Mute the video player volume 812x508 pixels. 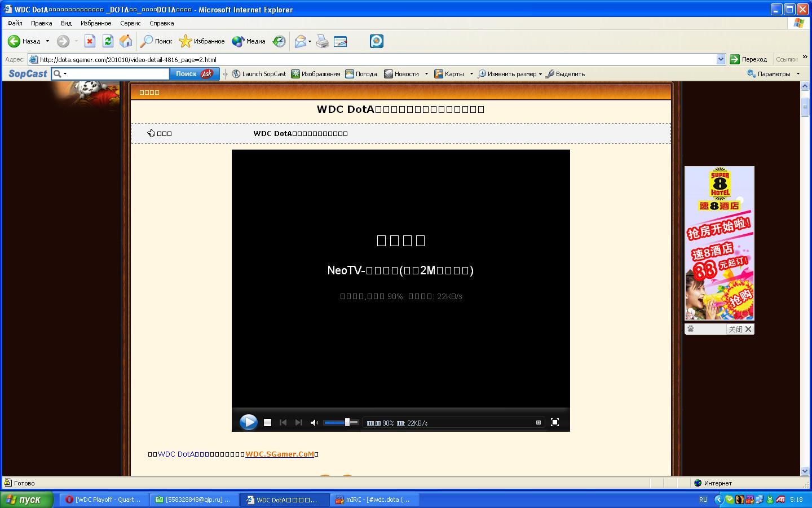(x=314, y=422)
